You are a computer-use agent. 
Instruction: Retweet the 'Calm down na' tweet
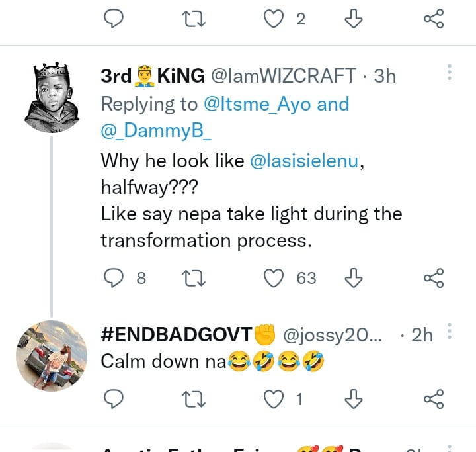click(x=194, y=398)
